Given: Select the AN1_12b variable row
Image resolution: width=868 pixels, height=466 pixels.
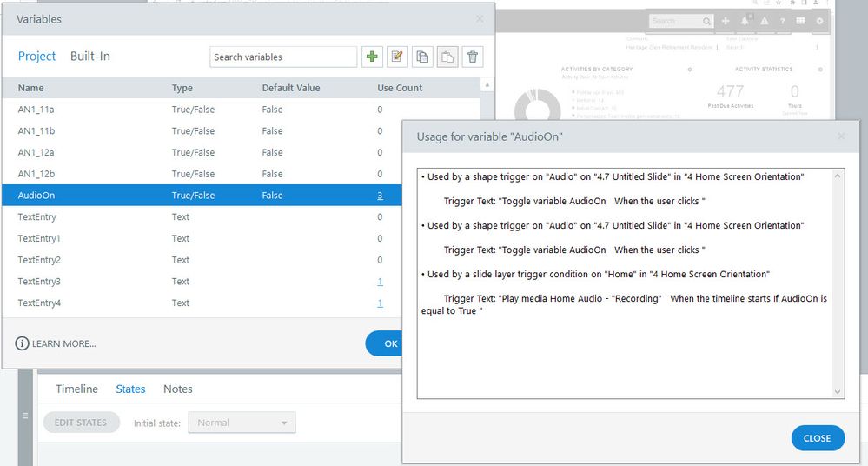Looking at the screenshot, I should pos(202,174).
